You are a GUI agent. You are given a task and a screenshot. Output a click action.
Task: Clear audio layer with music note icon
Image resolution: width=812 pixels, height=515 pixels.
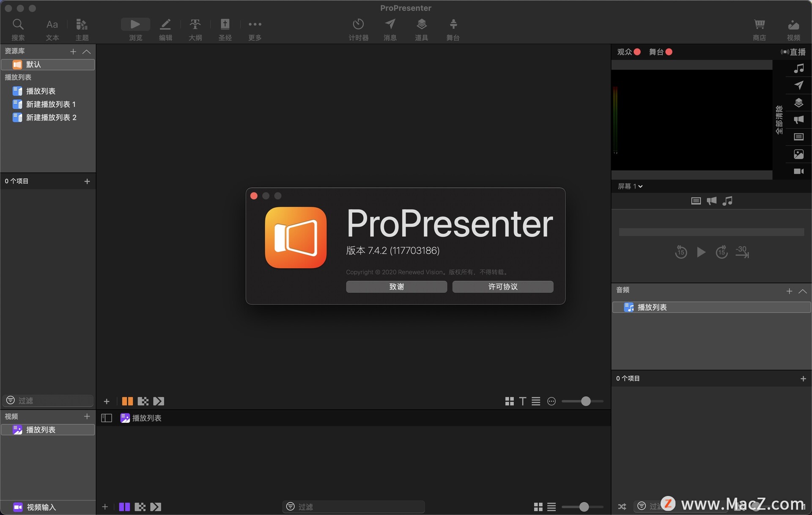[x=798, y=68]
